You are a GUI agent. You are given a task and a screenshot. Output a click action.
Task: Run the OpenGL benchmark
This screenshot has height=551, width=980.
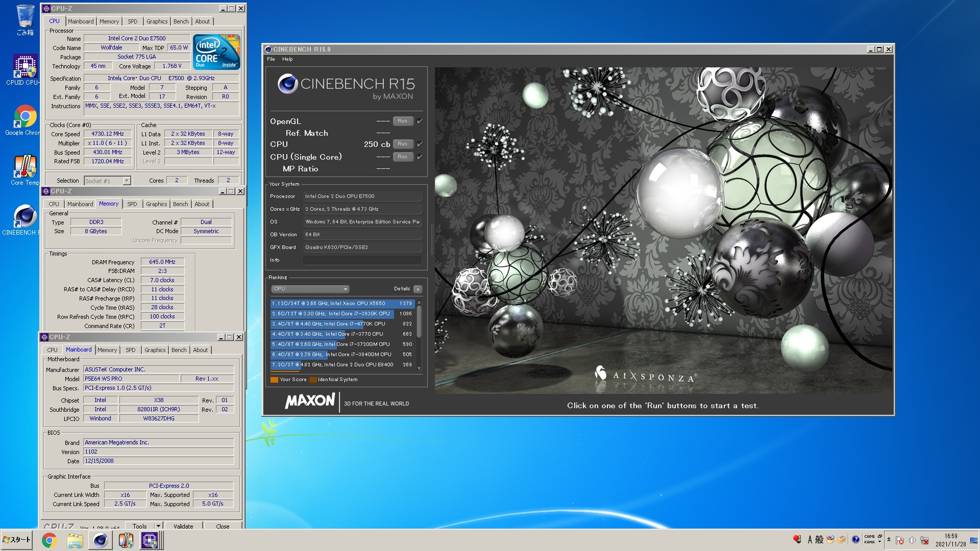coord(403,121)
